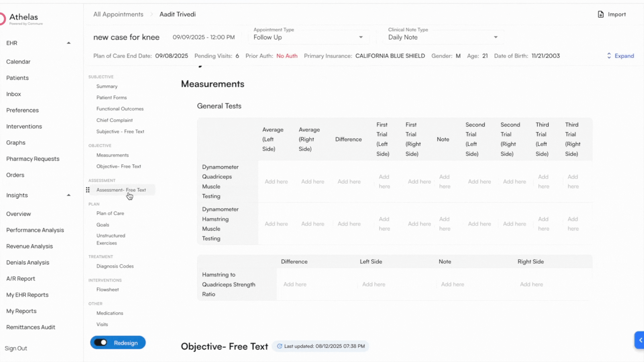Open the Clinical Note Type dropdown
The width and height of the screenshot is (644, 362).
click(x=495, y=37)
